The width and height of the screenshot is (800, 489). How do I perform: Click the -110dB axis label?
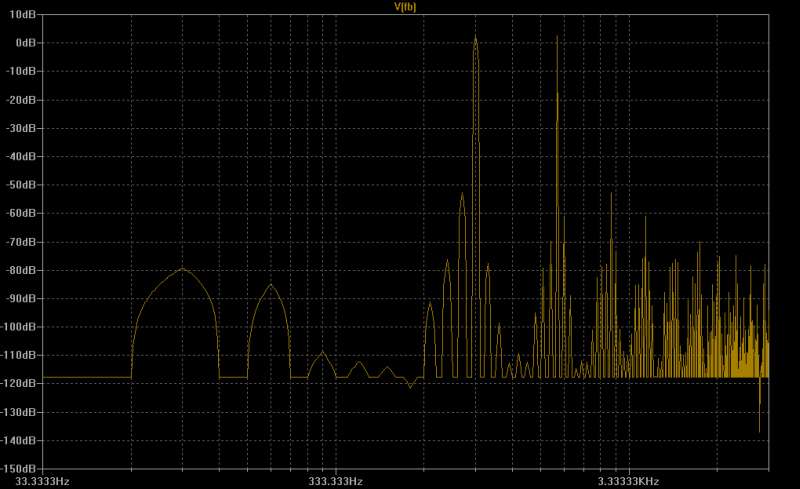tap(19, 355)
